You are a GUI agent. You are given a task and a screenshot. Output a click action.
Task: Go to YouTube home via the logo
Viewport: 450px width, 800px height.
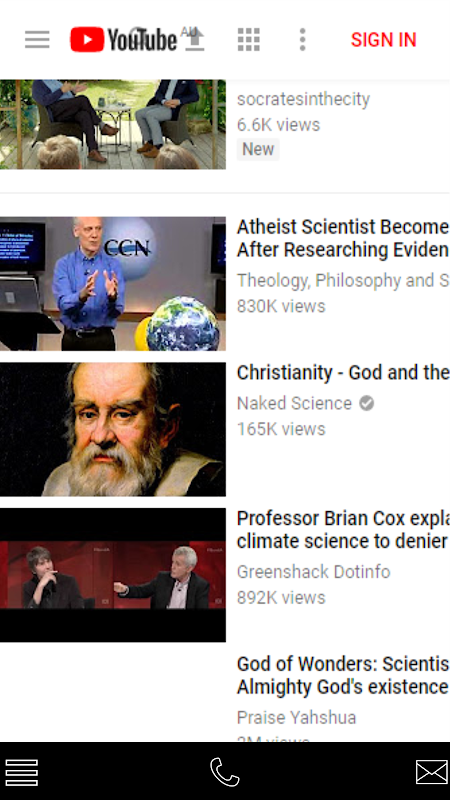click(x=123, y=39)
